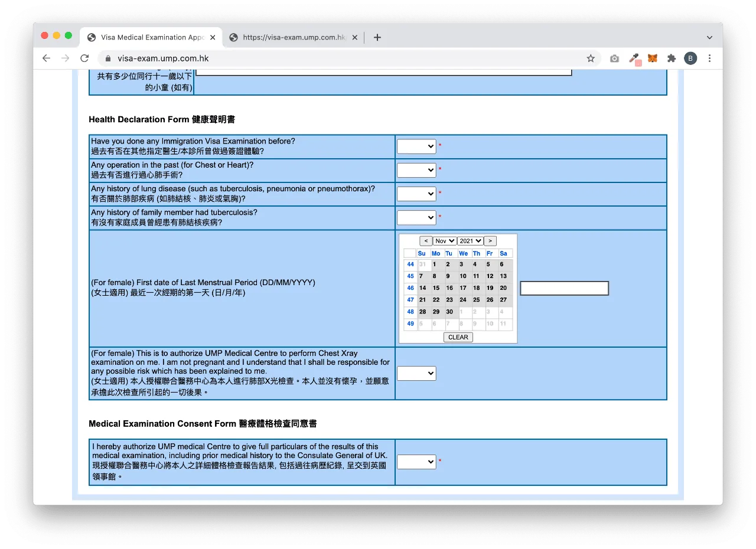Open dropdown for family member tuberculosis history
Image resolution: width=756 pixels, height=549 pixels.
coord(416,217)
